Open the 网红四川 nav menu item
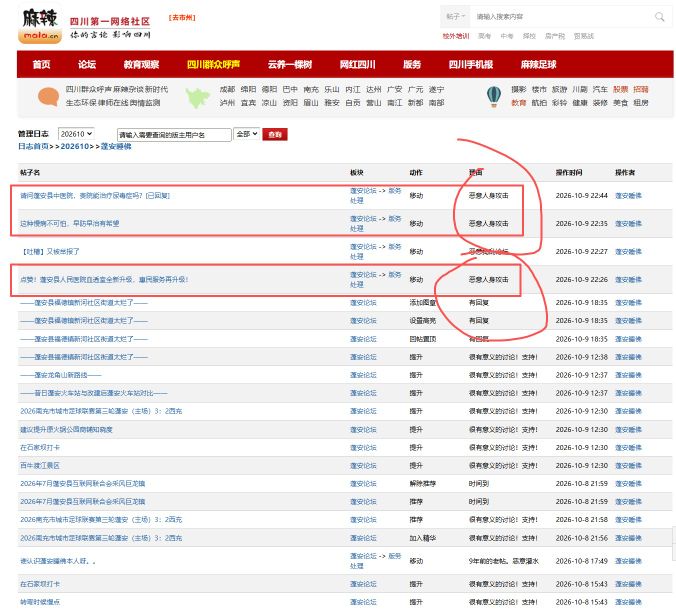The width and height of the screenshot is (676, 610). (x=357, y=65)
